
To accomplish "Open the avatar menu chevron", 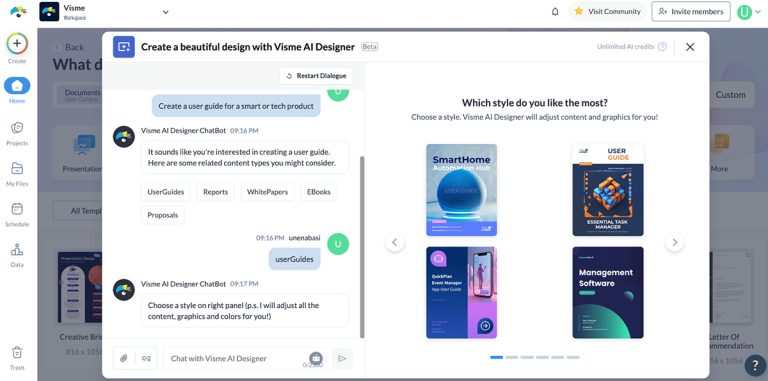I will [759, 12].
